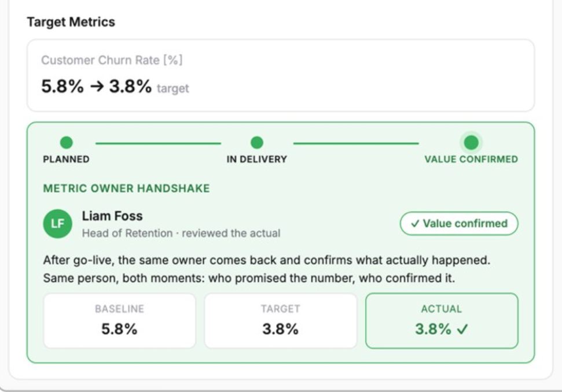562x392 pixels.
Task: Open the Actual 3.8% card
Action: click(x=442, y=321)
